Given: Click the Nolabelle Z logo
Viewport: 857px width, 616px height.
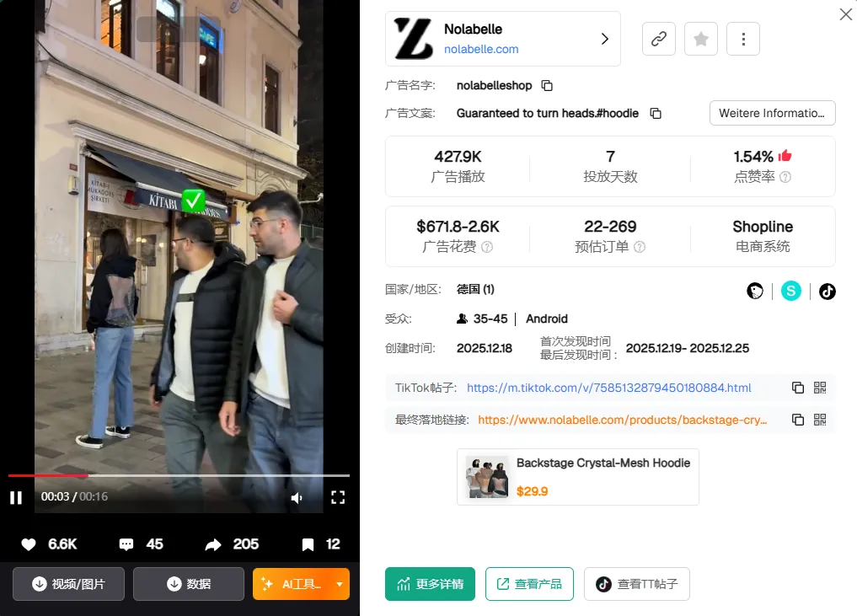Looking at the screenshot, I should (x=413, y=38).
